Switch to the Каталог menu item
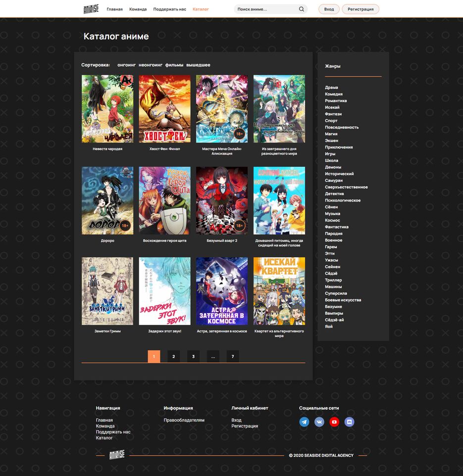Screen dimensions: 463x476 pos(201,9)
